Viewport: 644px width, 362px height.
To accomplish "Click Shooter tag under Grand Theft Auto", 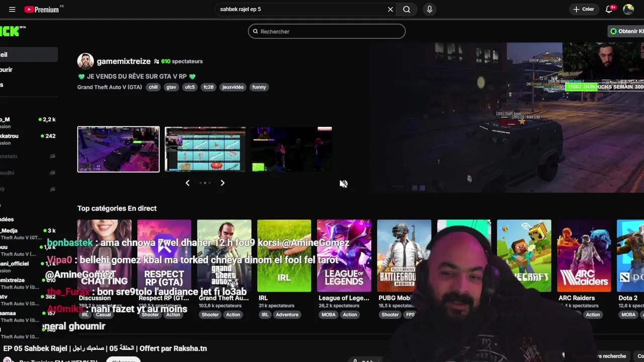I will click(210, 315).
